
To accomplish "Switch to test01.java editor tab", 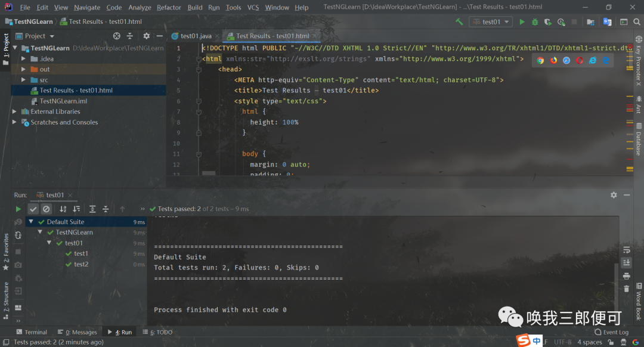I will (x=196, y=36).
